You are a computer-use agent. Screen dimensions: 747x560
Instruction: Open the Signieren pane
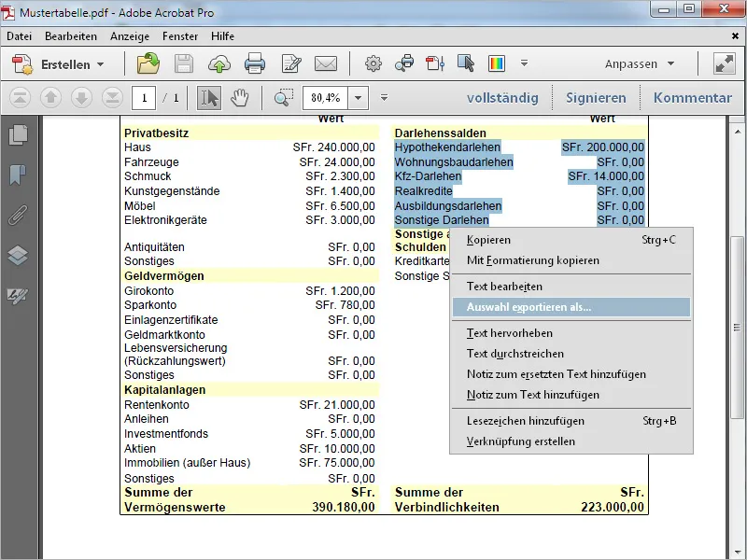596,98
